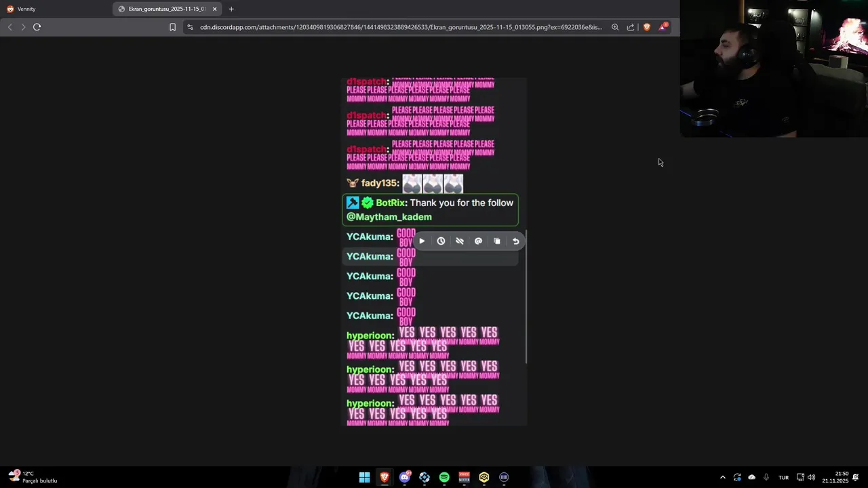Image resolution: width=868 pixels, height=488 pixels.
Task: Open volume control speaker icon
Action: tap(811, 477)
